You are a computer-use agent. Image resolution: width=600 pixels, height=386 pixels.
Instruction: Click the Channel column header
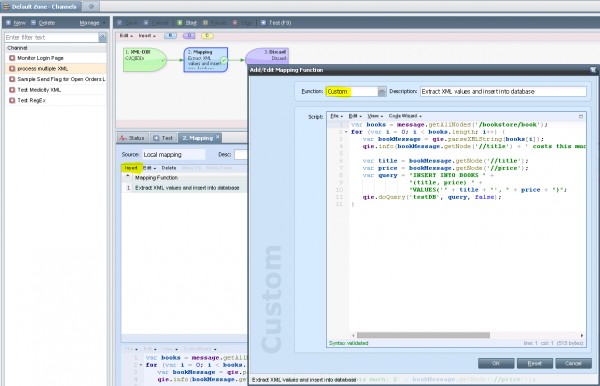click(x=55, y=48)
